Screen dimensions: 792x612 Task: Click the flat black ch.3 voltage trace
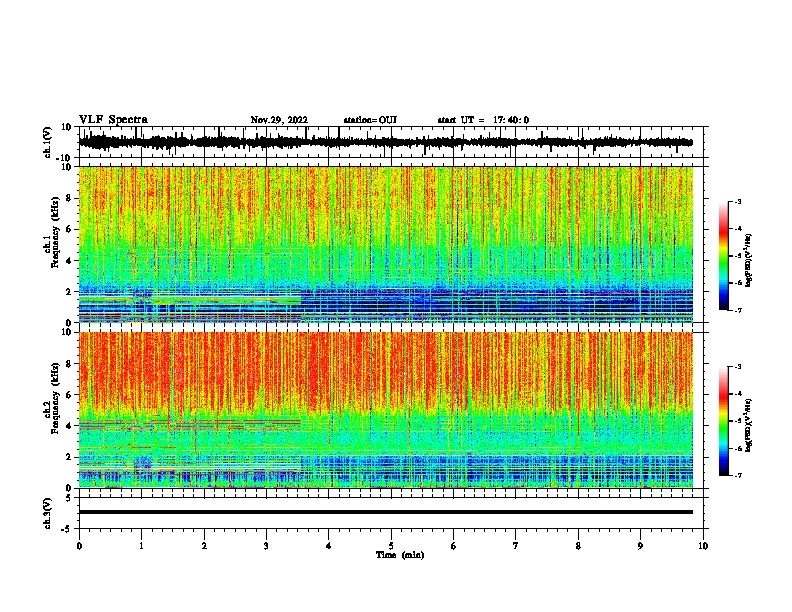386,512
